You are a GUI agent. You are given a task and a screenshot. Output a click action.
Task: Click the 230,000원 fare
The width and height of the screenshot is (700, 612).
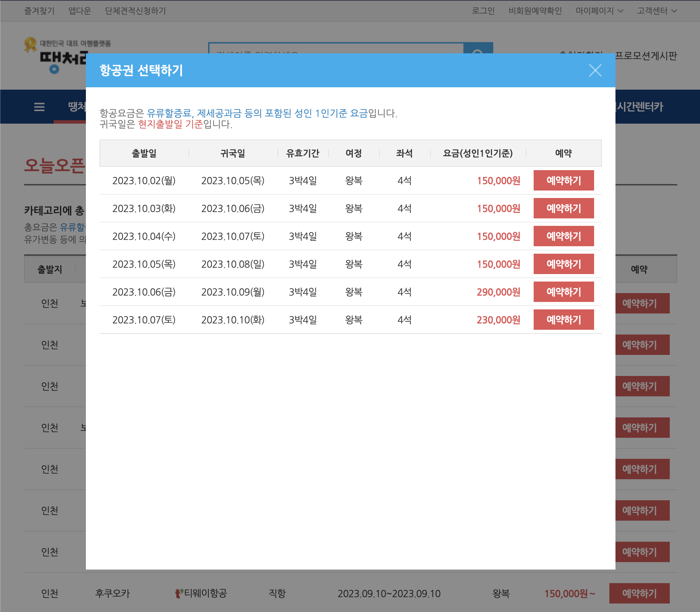coord(498,320)
